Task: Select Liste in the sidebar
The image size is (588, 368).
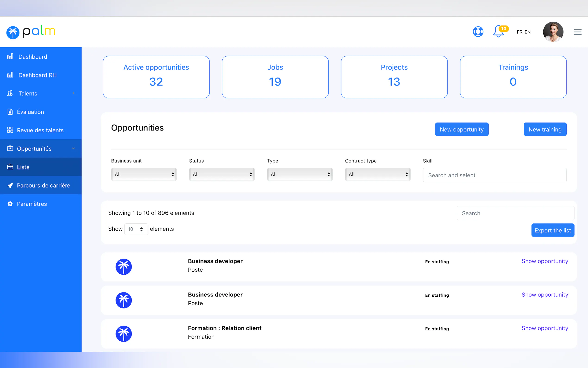Action: 23,167
